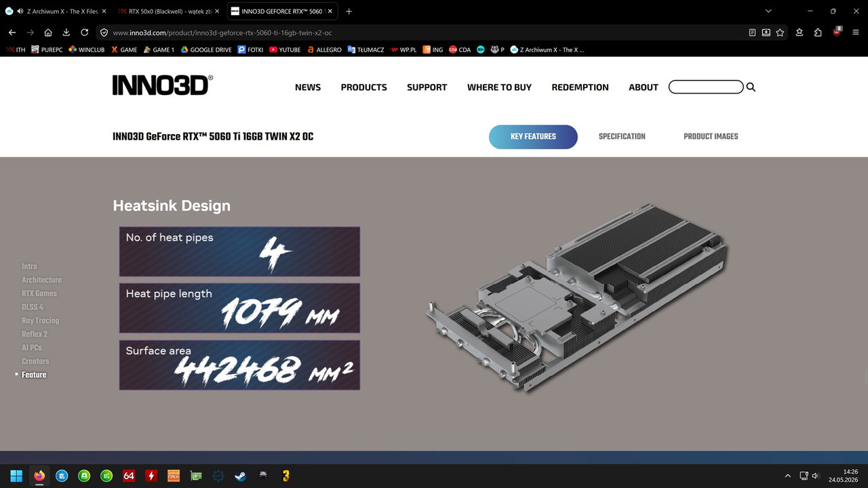Open the GOOGLE DRIVE bookmark
Viewport: 868px width, 488px height.
205,49
